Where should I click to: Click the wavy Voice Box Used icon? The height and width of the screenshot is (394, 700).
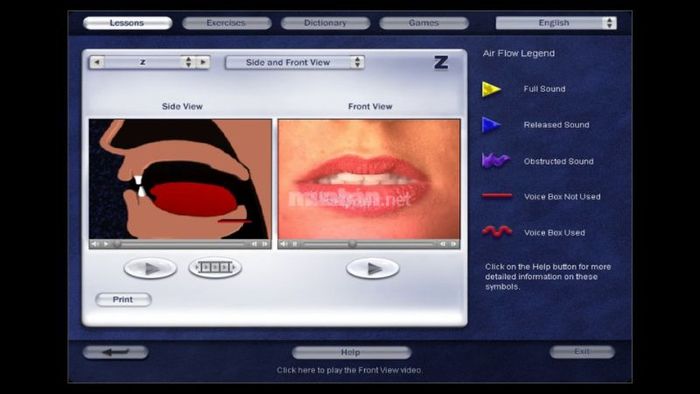point(497,231)
